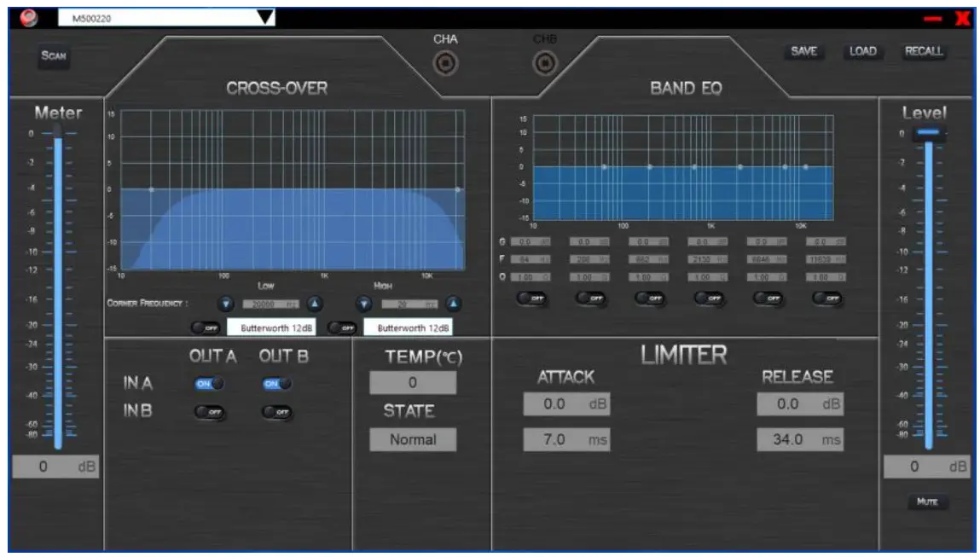This screenshot has width=980, height=557.
Task: Increase the High corner frequency with up arrow
Action: tap(454, 304)
